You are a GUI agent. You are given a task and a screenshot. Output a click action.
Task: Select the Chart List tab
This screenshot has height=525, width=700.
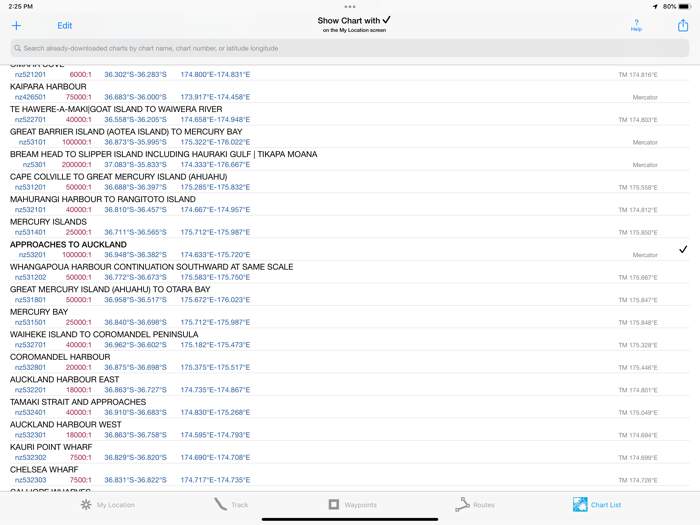[x=597, y=505]
